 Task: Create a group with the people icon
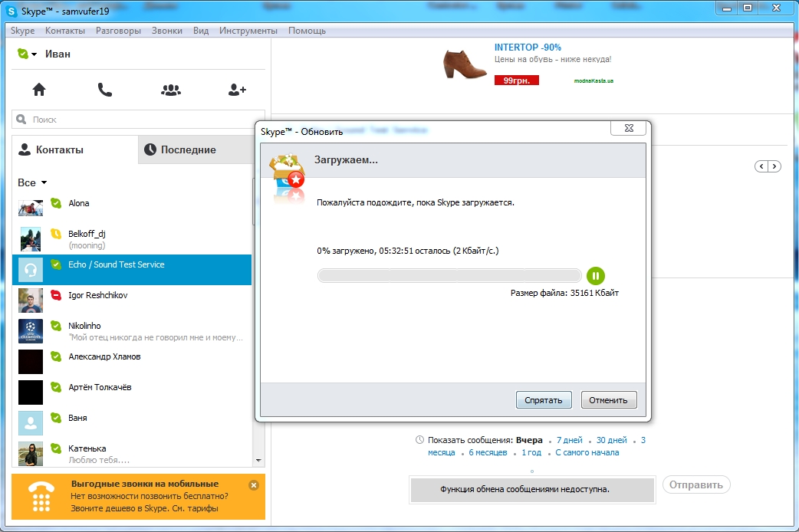[x=171, y=90]
